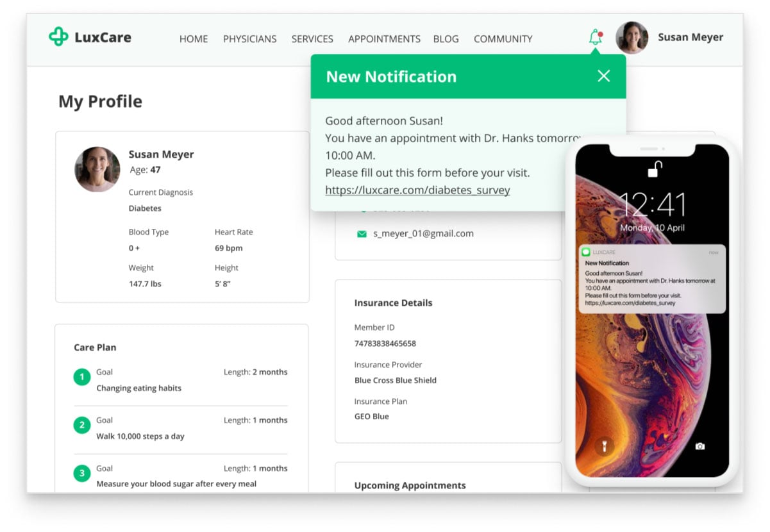Click Susan Meyer's header avatar
This screenshot has height=532, width=770.
632,38
